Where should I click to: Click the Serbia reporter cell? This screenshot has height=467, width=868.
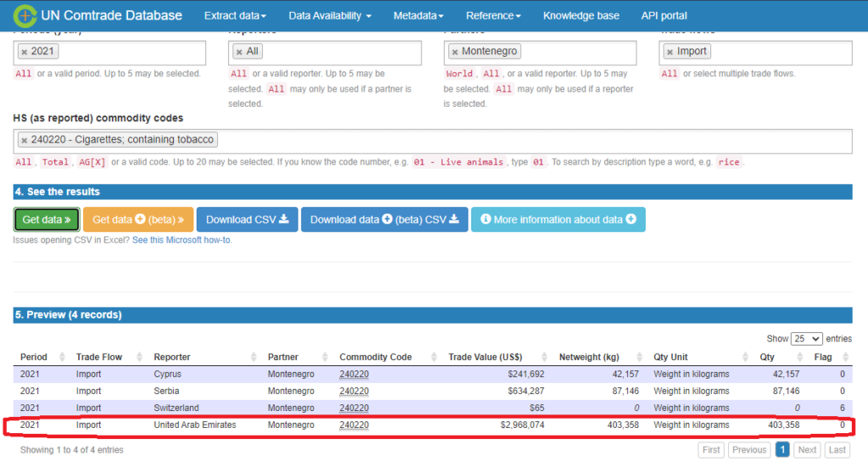click(167, 392)
